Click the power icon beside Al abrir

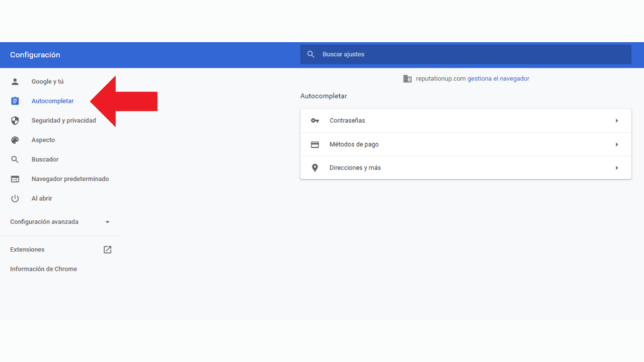coord(15,198)
